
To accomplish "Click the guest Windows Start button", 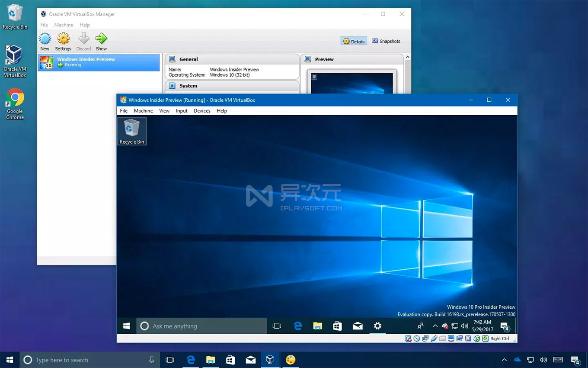I will click(x=126, y=326).
